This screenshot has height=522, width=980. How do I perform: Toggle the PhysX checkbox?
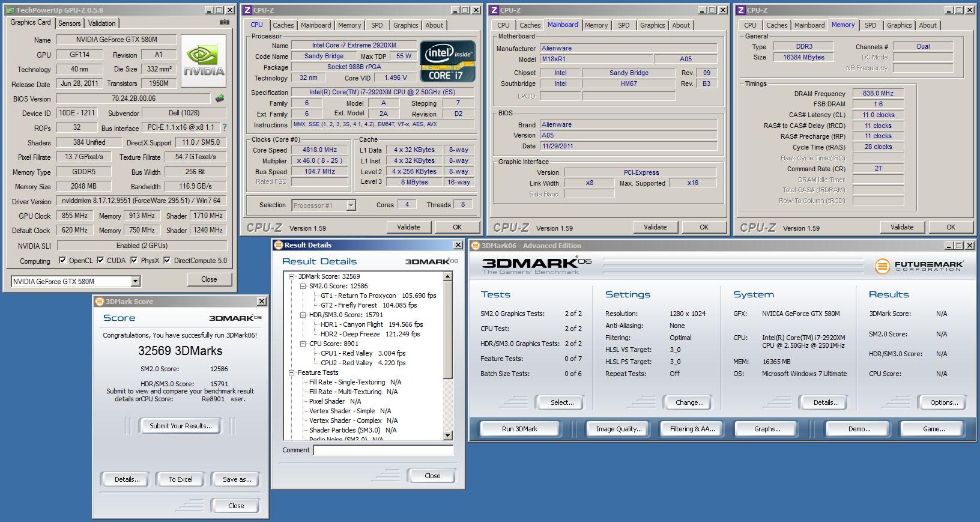point(134,260)
